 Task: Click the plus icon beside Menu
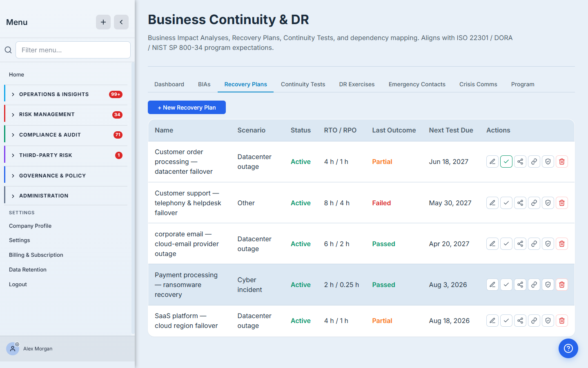[103, 22]
